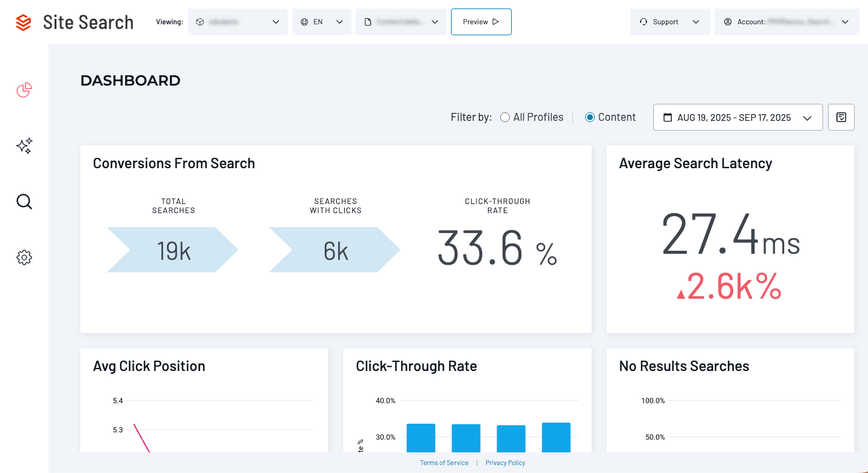Open the AI sparkles sidebar icon
The width and height of the screenshot is (868, 473).
pyautogui.click(x=24, y=146)
